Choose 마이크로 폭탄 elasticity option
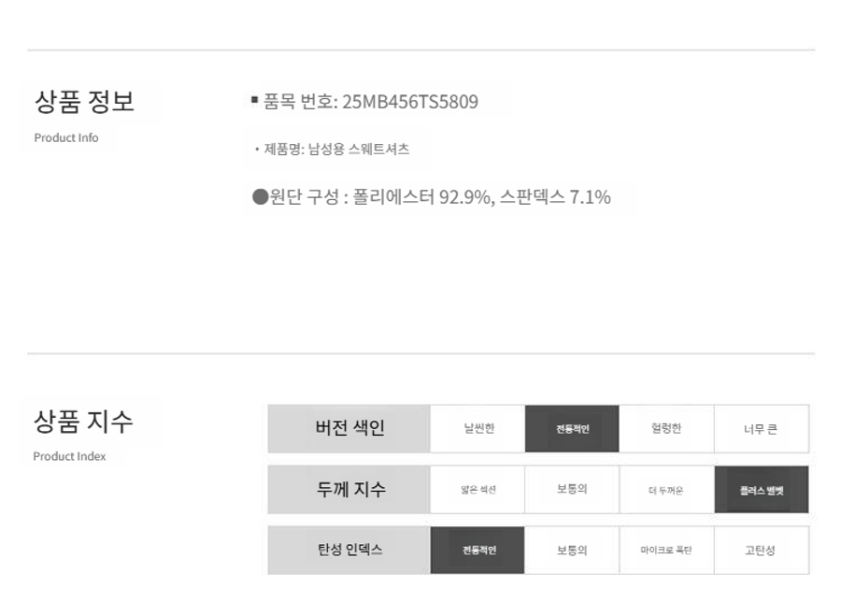Screen dimensions: 841x616 click(x=666, y=551)
